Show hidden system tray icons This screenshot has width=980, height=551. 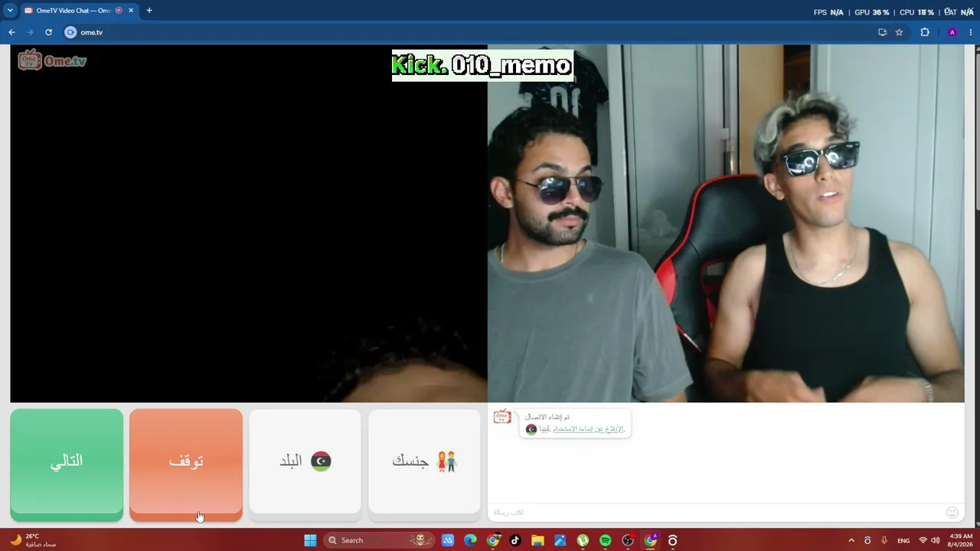point(851,540)
